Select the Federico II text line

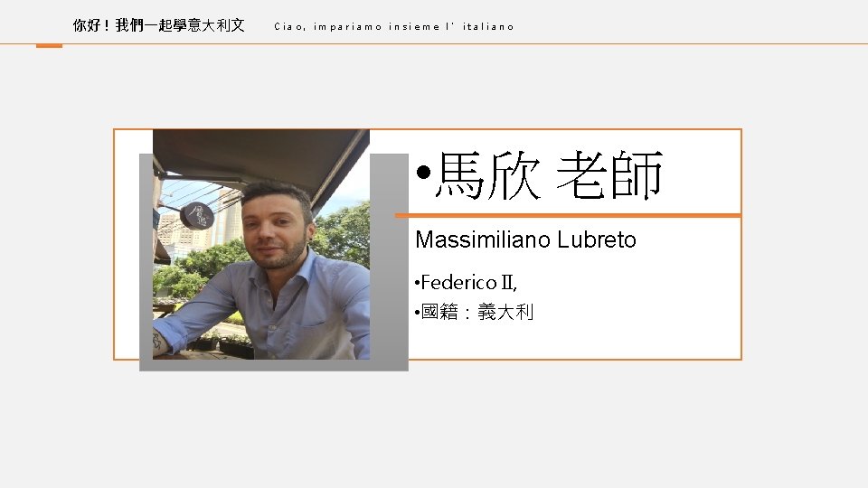(x=468, y=283)
